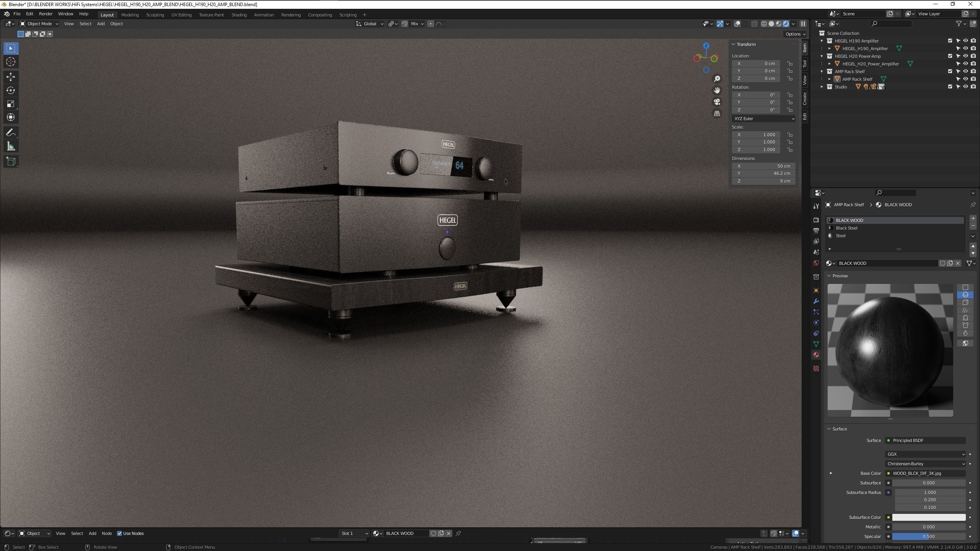Screen dimensions: 980x551
Task: Switch to the Shading workspace tab
Action: pyautogui.click(x=238, y=15)
